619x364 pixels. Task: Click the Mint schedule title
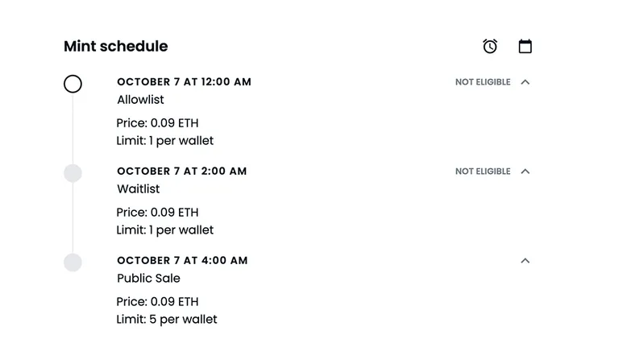click(x=116, y=46)
